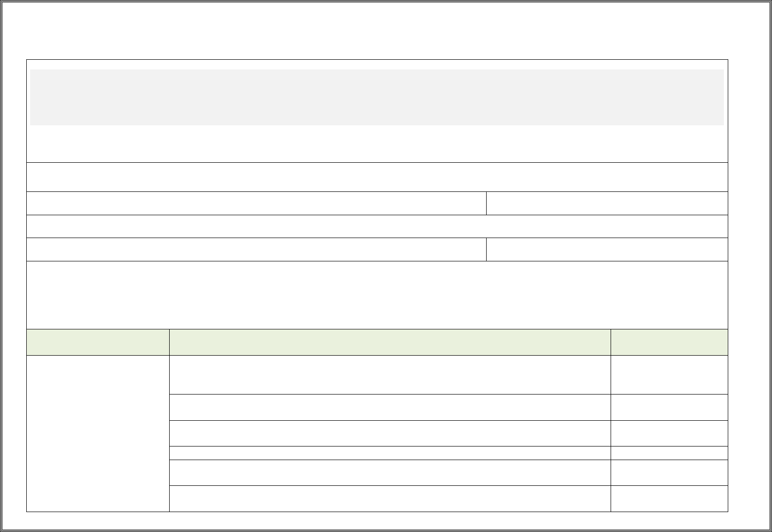Screen dimensions: 772x532
Task: Select the narrow right cell of the second split row
Action: (607, 249)
